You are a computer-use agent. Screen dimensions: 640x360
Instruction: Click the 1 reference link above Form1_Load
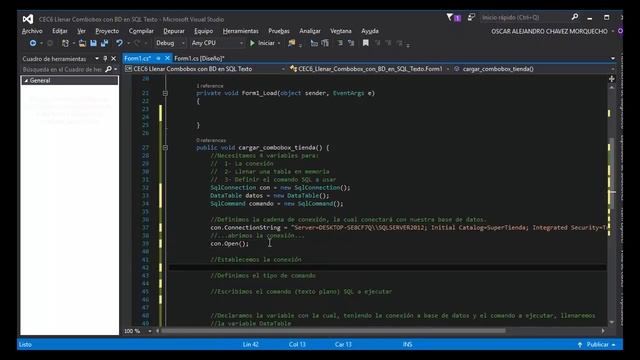[x=210, y=86]
